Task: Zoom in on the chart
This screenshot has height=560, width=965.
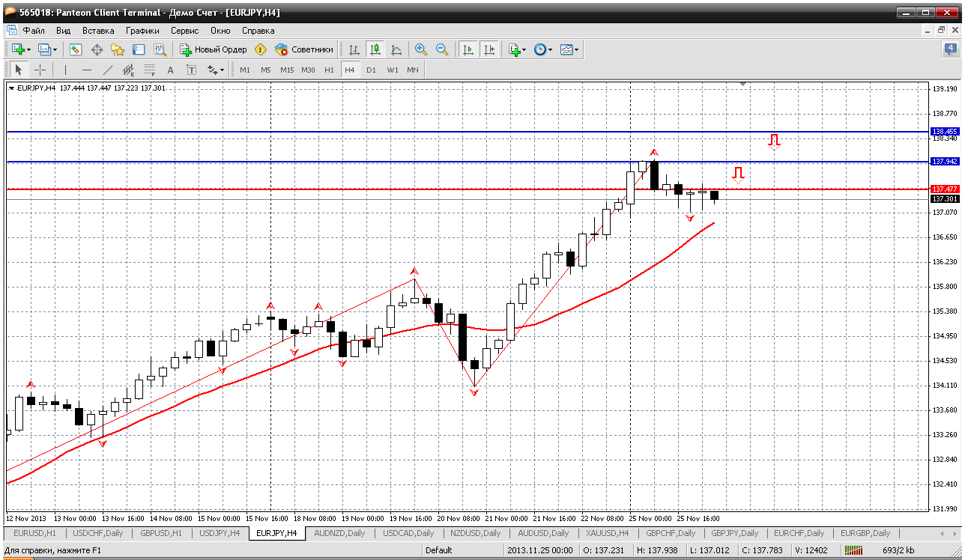Action: [x=421, y=49]
